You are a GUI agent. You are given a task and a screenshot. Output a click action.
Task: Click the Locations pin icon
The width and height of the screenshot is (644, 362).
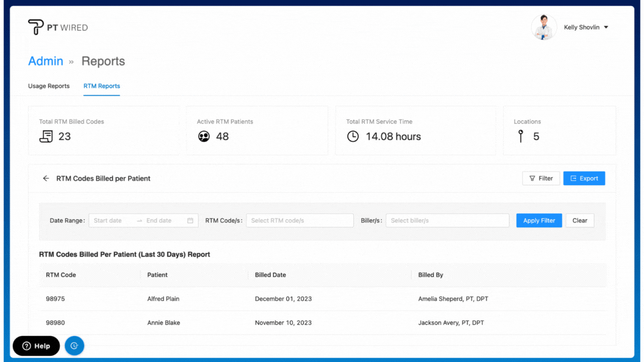520,136
